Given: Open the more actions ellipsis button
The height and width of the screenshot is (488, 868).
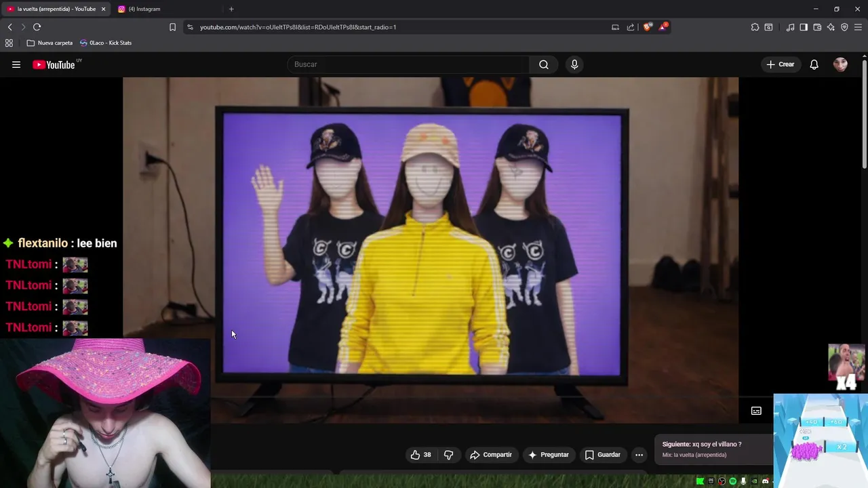Looking at the screenshot, I should click(639, 455).
